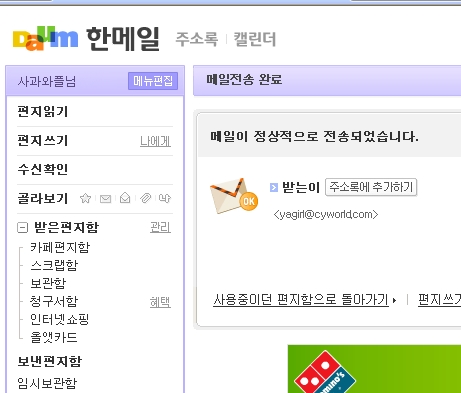Open 주소록 address book
This screenshot has height=393, width=461.
197,39
